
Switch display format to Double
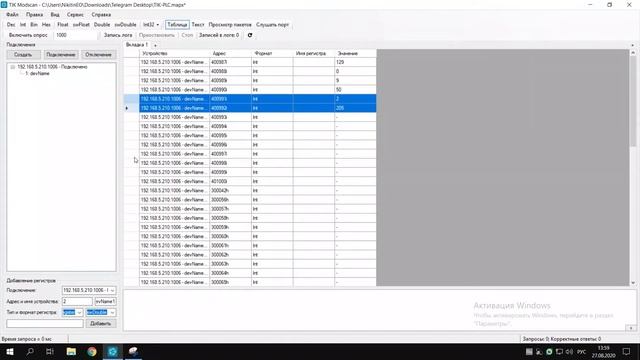[102, 24]
